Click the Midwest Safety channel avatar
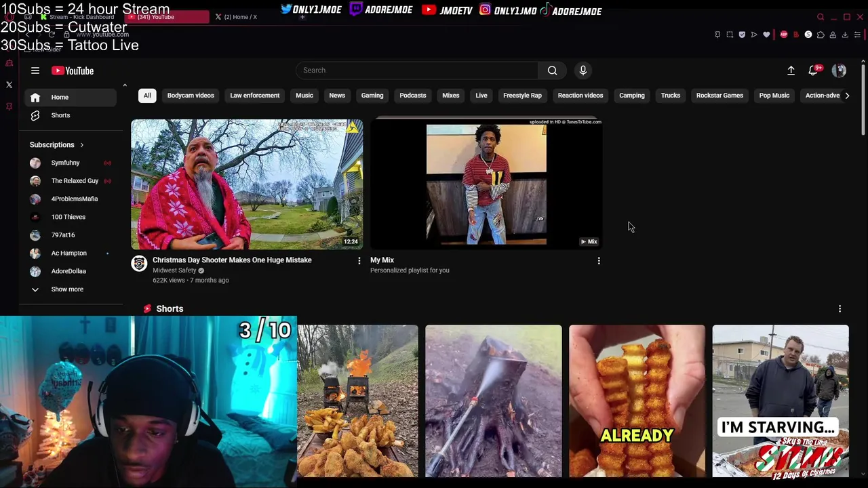 pos(139,264)
